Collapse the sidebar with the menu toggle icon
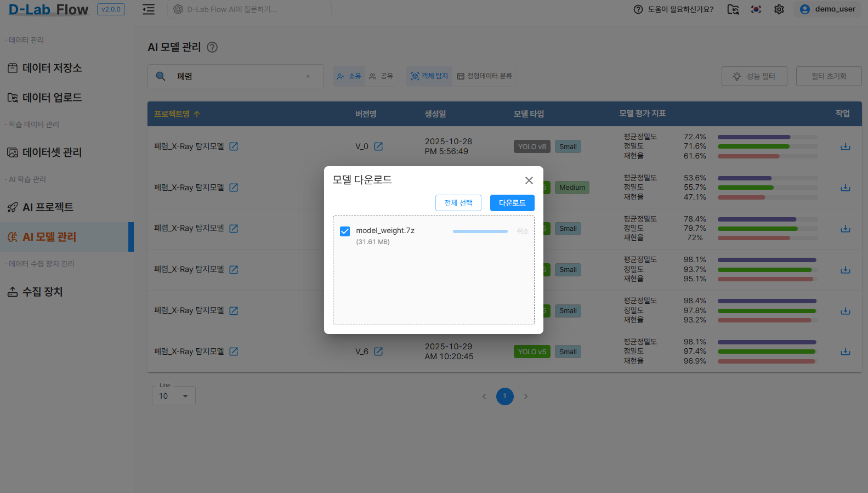 tap(149, 9)
